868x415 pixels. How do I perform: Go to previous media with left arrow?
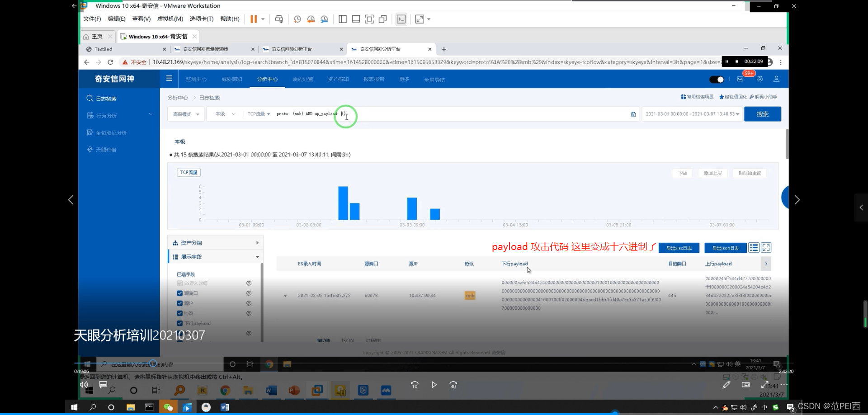[x=71, y=200]
